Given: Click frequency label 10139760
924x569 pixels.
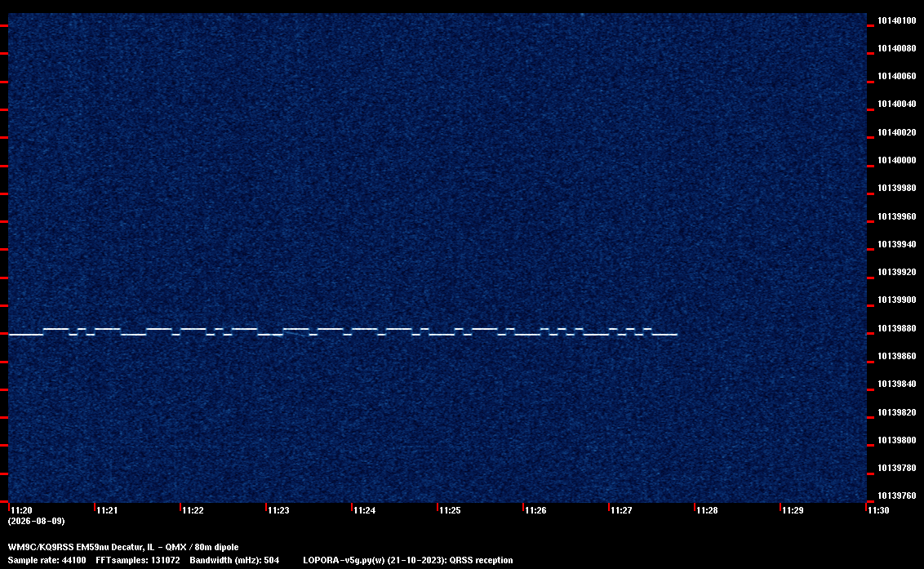Looking at the screenshot, I should coord(897,496).
